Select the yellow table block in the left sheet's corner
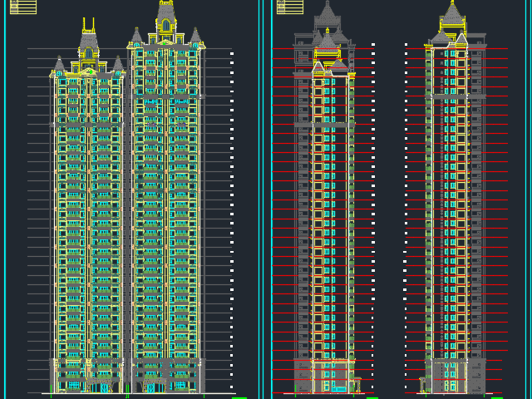 click(23, 7)
